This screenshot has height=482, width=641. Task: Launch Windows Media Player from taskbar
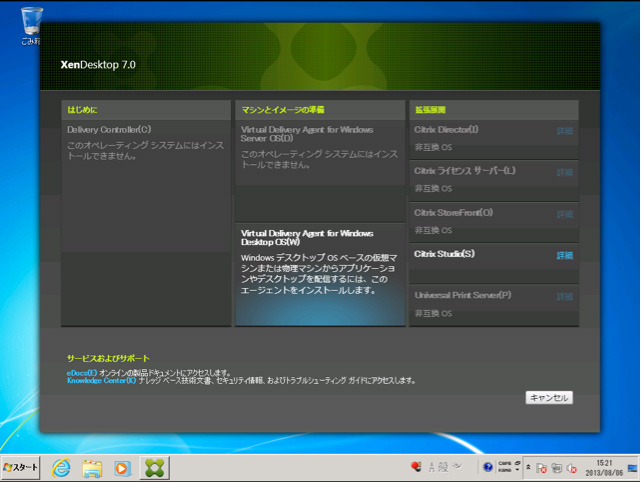(122, 468)
